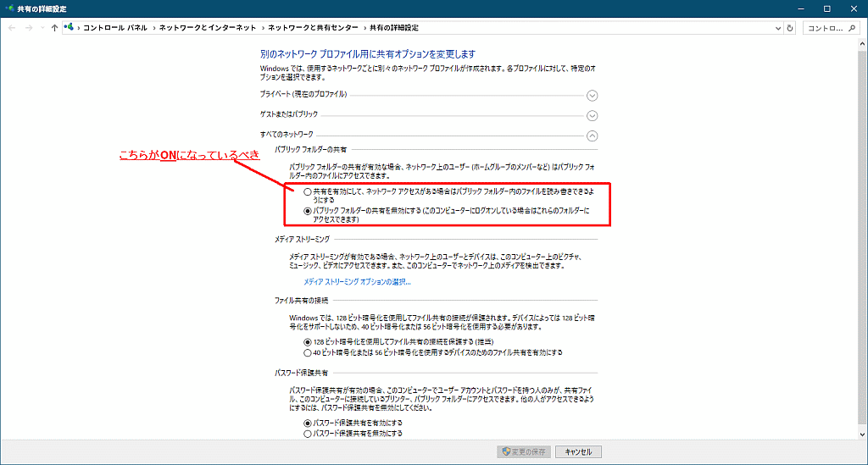
Task: Open ネットワークとインターネット breadcrumb
Action: click(x=208, y=28)
